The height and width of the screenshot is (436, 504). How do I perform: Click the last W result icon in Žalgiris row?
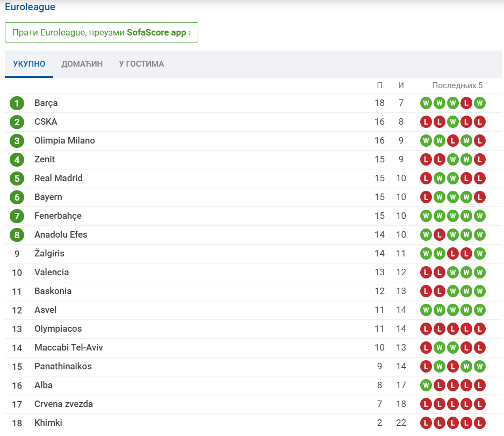point(480,254)
